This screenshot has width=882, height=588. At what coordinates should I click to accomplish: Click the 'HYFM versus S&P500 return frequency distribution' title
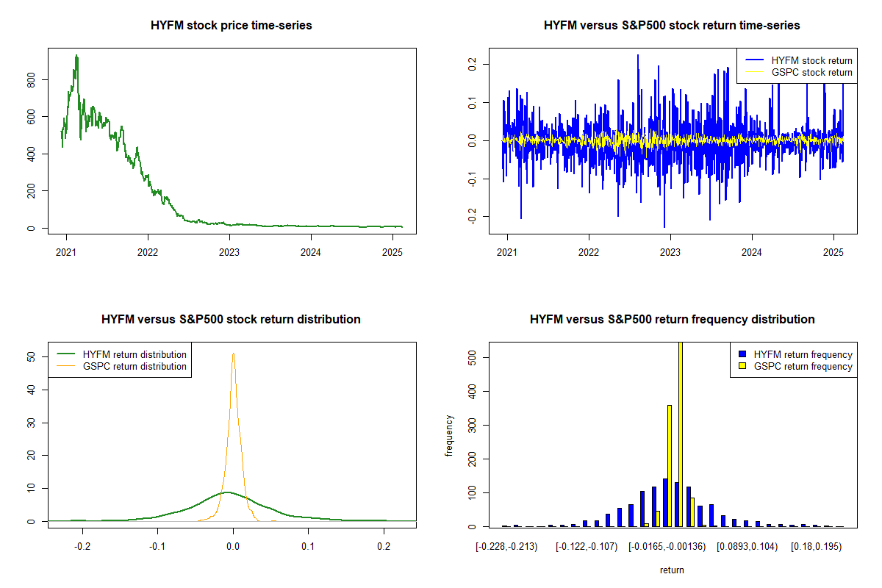(x=672, y=320)
